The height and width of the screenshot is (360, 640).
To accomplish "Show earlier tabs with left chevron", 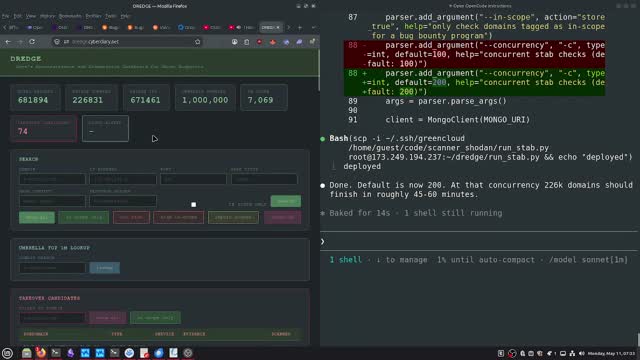I will (4, 27).
